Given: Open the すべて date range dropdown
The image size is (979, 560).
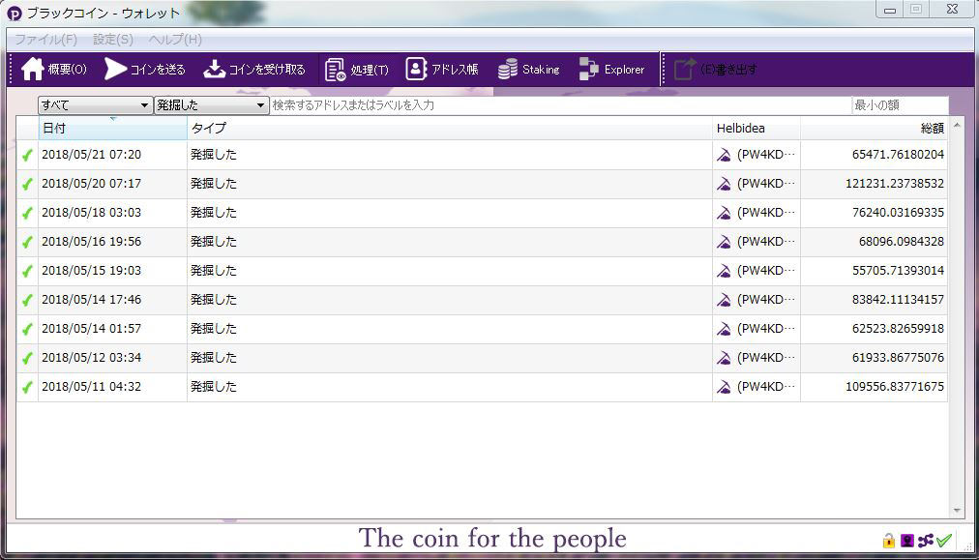Looking at the screenshot, I should point(96,104).
